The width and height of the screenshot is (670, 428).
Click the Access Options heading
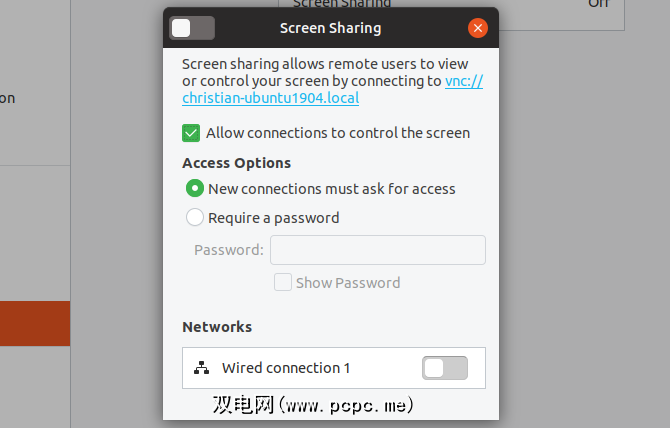[237, 163]
